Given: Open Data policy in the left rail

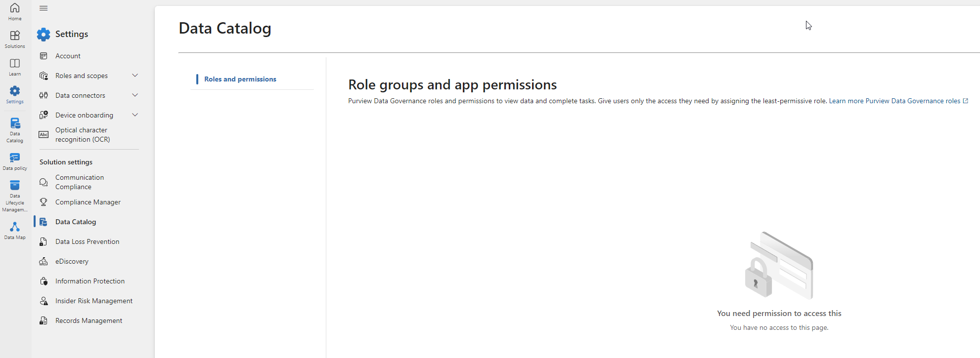Looking at the screenshot, I should pos(15,161).
